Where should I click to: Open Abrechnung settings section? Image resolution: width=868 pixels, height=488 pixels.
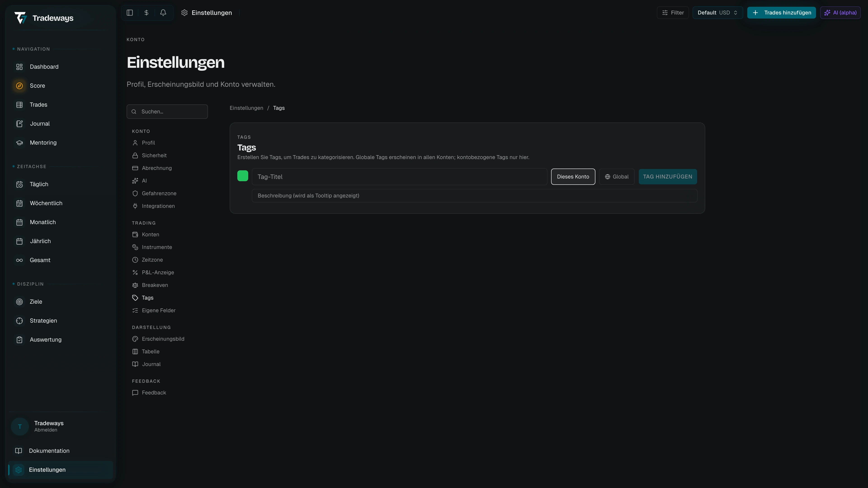pyautogui.click(x=157, y=168)
